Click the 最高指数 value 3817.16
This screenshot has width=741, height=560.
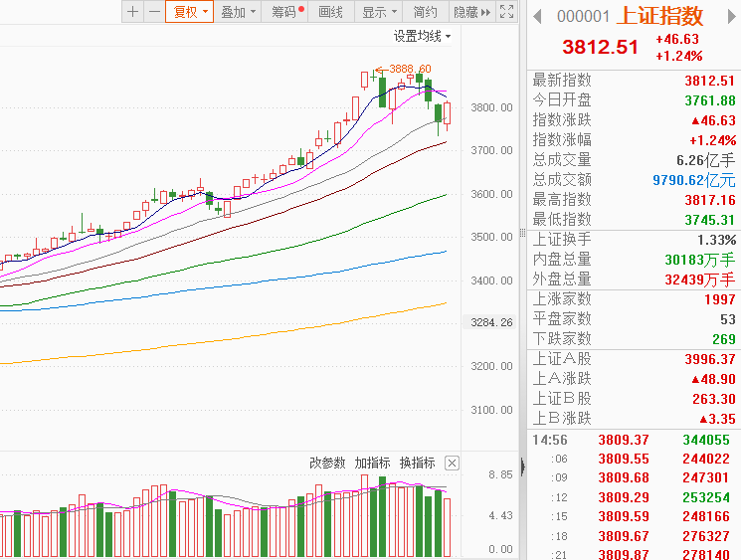(x=710, y=199)
